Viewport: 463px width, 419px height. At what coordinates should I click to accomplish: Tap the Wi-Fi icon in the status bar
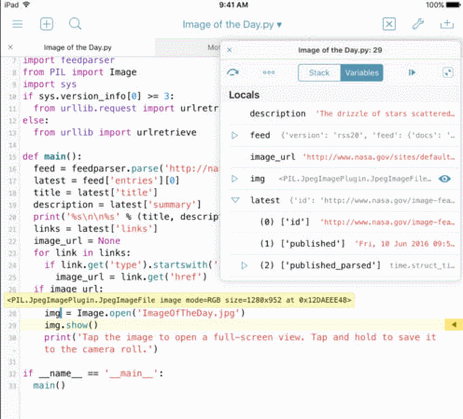click(26, 4)
